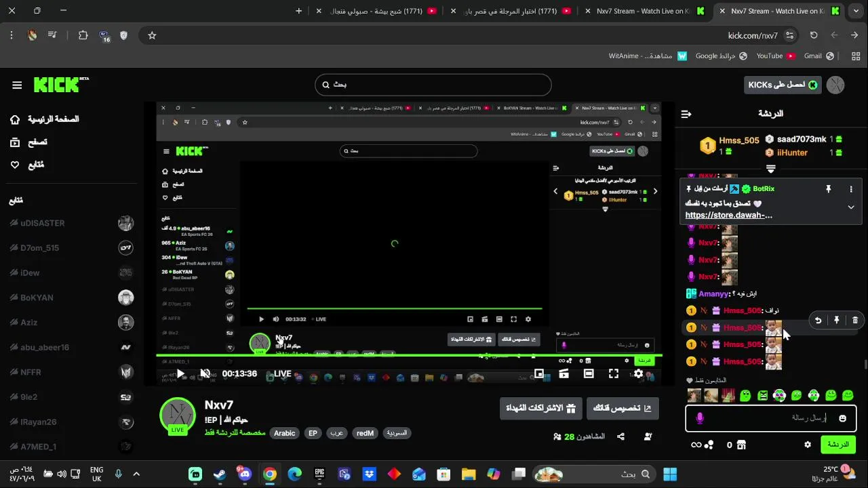Expand the pinned BotRix message
This screenshot has height=488, width=868.
pos(850,207)
